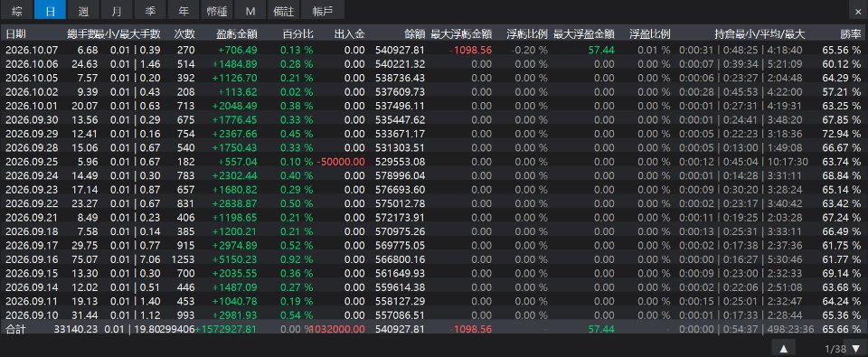The height and width of the screenshot is (357, 868).
Task: Open the 幣種 currency tab
Action: (x=216, y=10)
